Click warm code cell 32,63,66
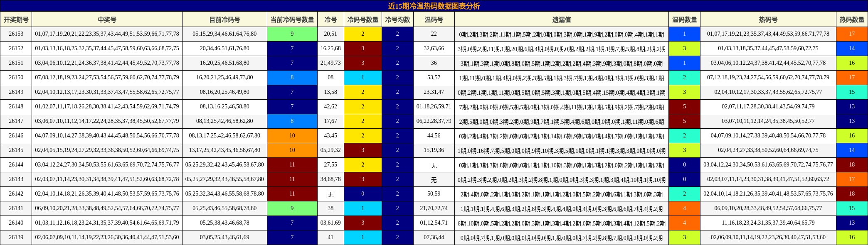 434,49
